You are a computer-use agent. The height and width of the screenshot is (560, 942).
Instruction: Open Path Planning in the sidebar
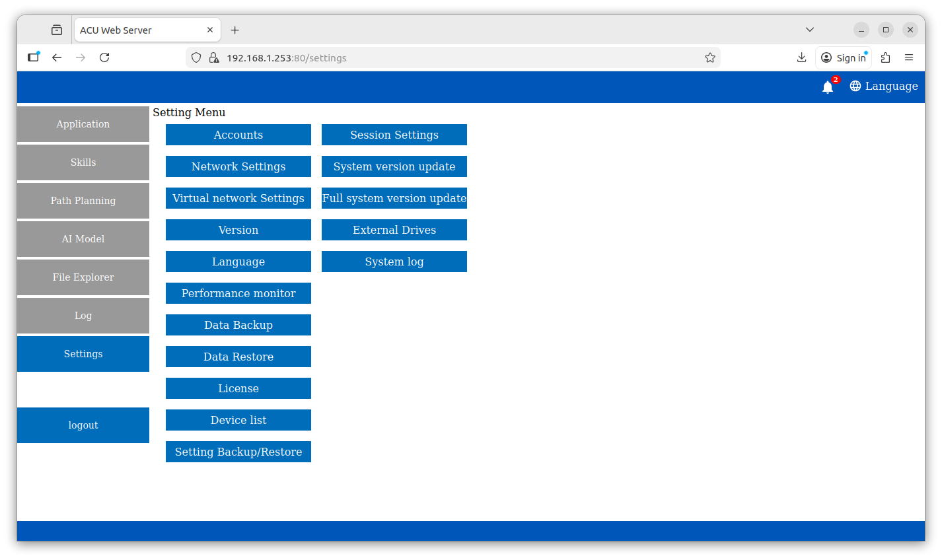(83, 201)
